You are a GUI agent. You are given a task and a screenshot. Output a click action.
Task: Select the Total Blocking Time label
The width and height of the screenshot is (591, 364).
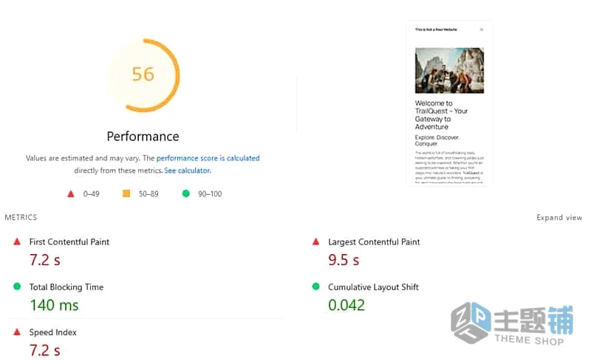(66, 287)
